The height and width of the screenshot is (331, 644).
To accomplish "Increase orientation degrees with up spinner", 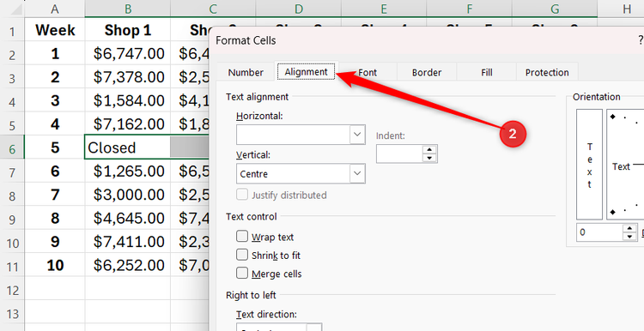I will tap(629, 228).
